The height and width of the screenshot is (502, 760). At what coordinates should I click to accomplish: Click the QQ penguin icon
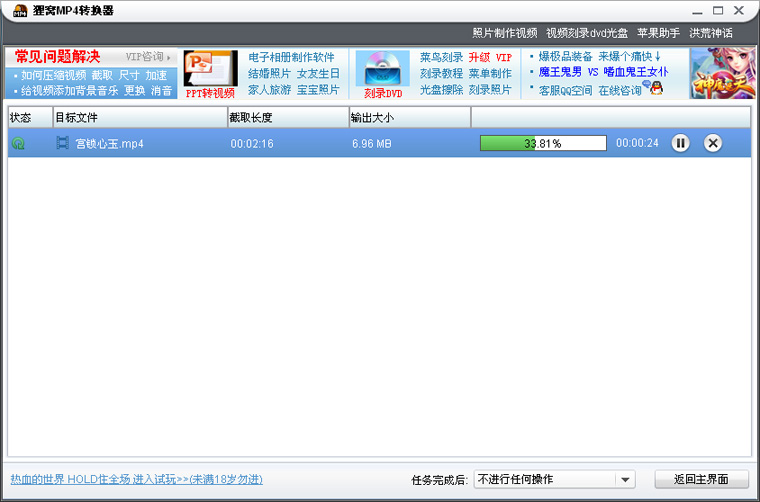tap(656, 88)
